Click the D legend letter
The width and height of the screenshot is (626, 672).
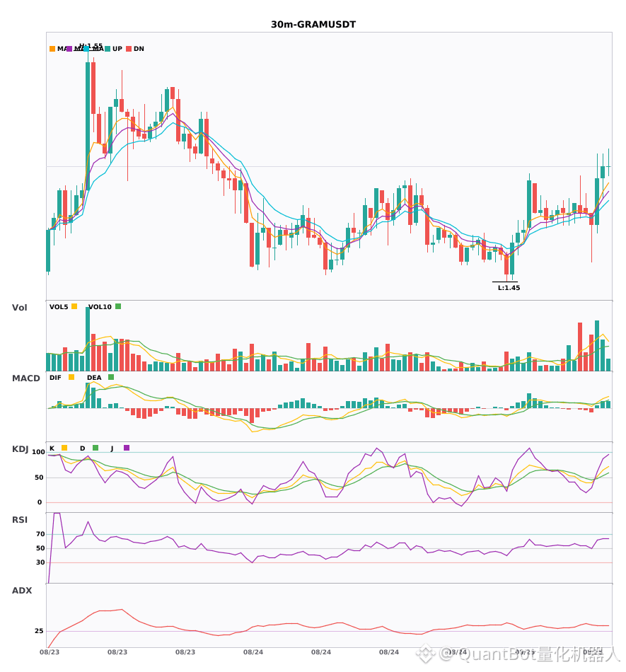pyautogui.click(x=82, y=448)
